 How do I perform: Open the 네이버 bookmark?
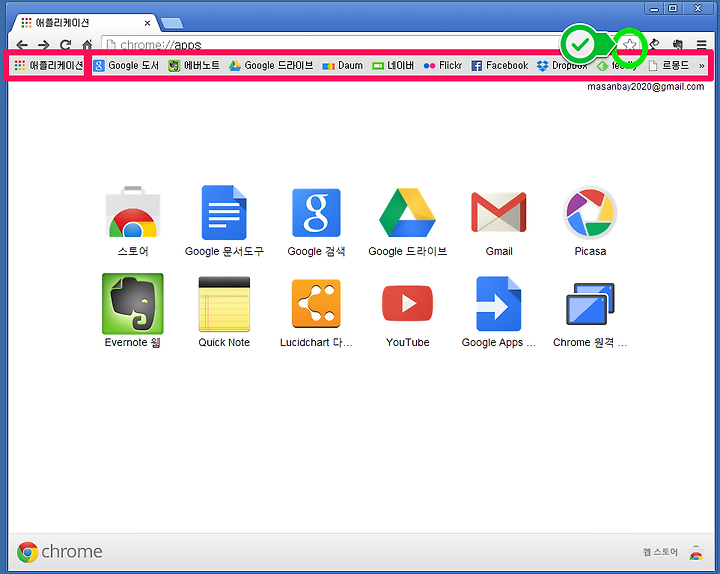pyautogui.click(x=393, y=66)
